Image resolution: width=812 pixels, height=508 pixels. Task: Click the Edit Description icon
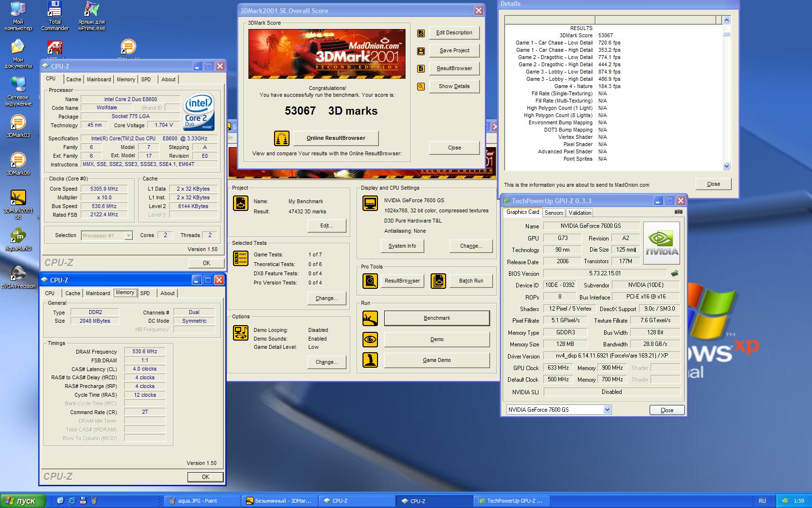[421, 33]
